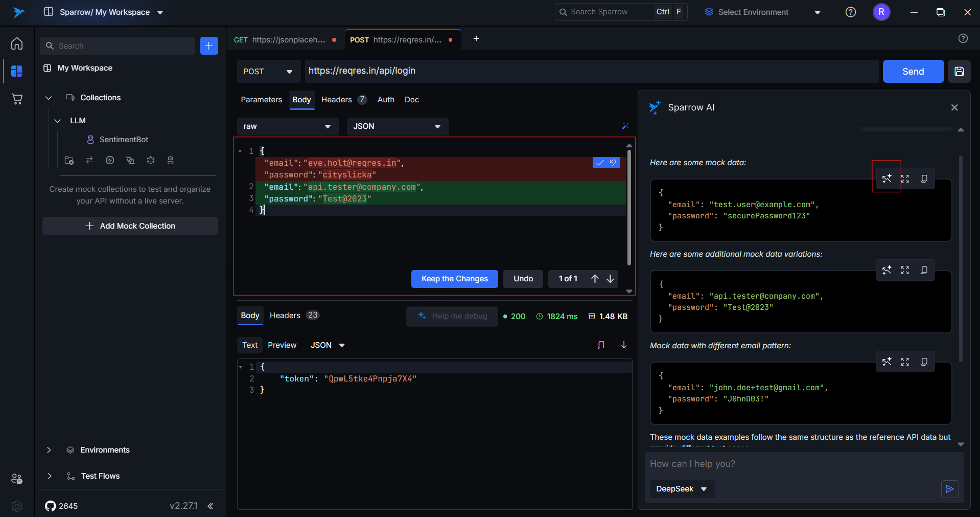
Task: Click the blue plus button next to Search
Action: pyautogui.click(x=209, y=46)
